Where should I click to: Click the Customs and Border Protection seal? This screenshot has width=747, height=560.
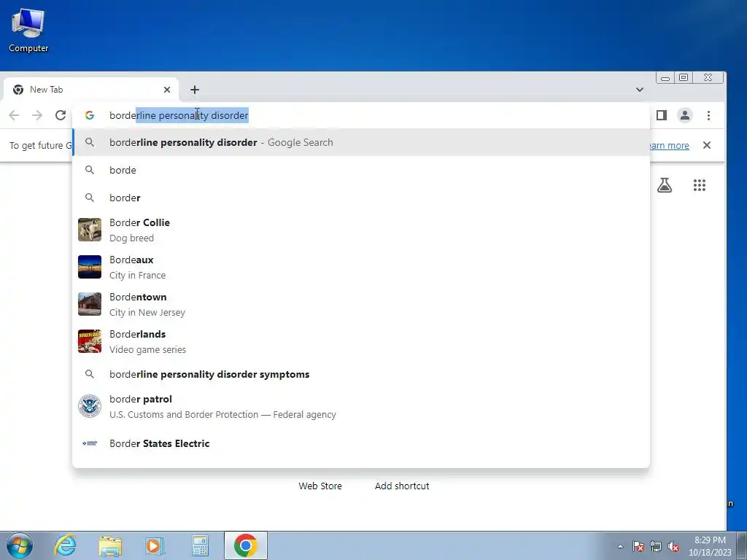pos(90,407)
